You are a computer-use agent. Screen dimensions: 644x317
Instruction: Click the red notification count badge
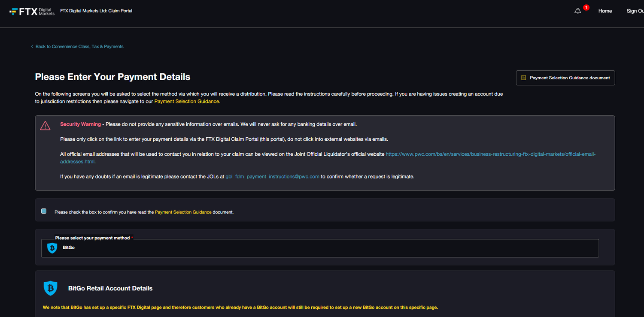(x=586, y=8)
